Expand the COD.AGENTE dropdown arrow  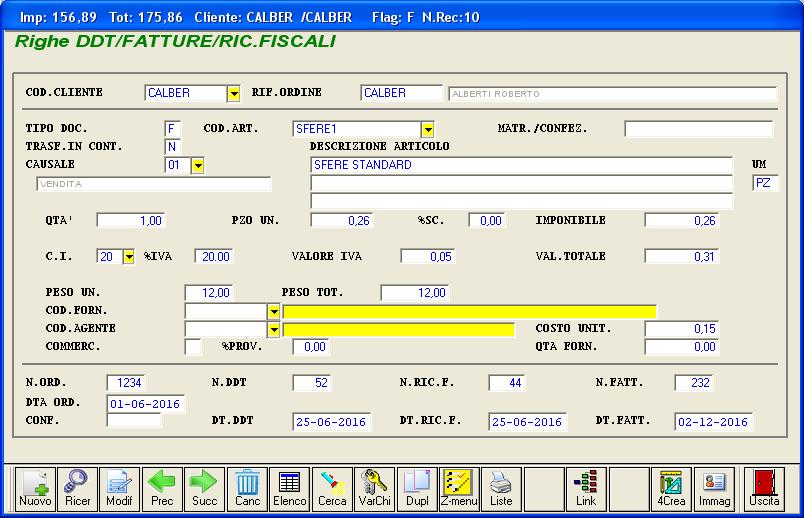click(274, 329)
